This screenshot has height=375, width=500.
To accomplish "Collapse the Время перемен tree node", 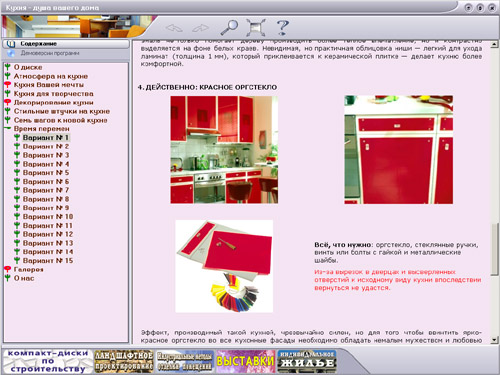I will coord(8,128).
